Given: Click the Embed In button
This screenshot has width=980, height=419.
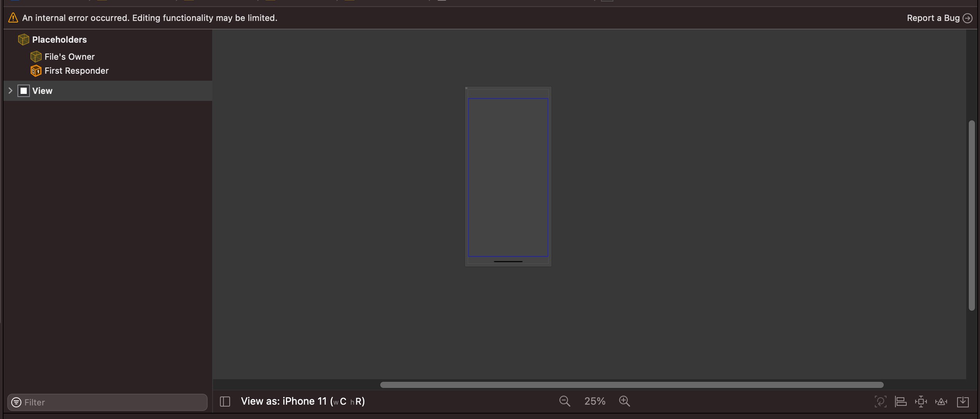Looking at the screenshot, I should point(963,402).
